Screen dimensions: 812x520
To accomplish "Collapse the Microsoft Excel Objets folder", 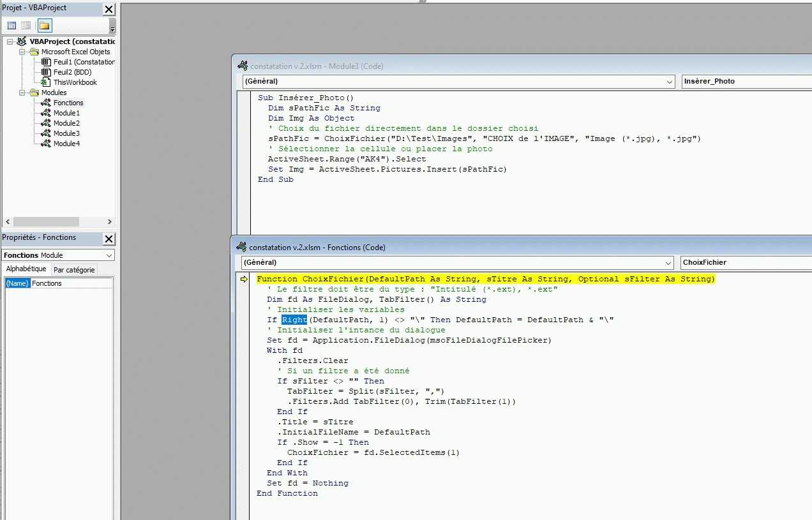I will tap(21, 52).
